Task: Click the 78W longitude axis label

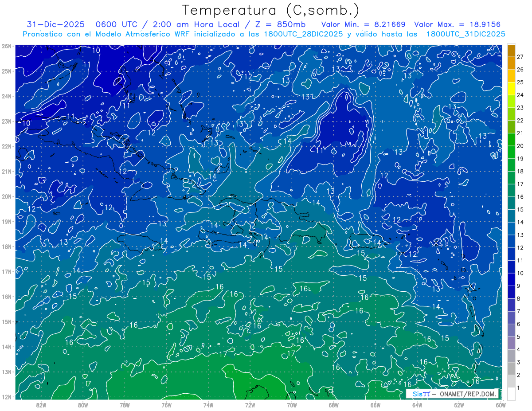Action: click(x=125, y=405)
